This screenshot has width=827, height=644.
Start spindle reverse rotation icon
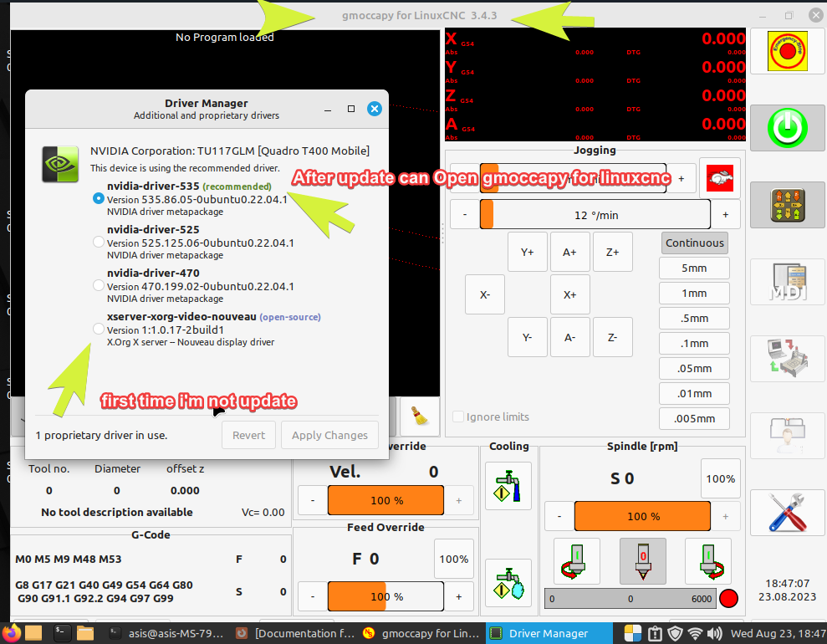(576, 561)
